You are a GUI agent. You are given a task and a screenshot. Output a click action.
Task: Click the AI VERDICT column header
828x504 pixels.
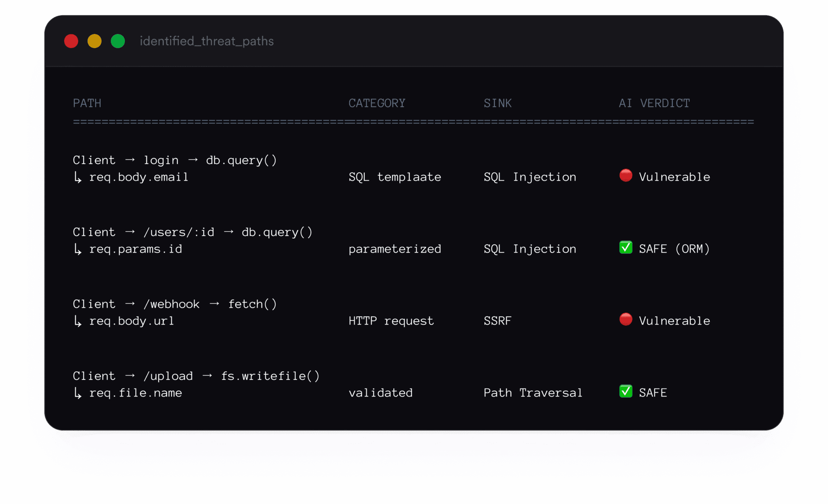click(654, 103)
